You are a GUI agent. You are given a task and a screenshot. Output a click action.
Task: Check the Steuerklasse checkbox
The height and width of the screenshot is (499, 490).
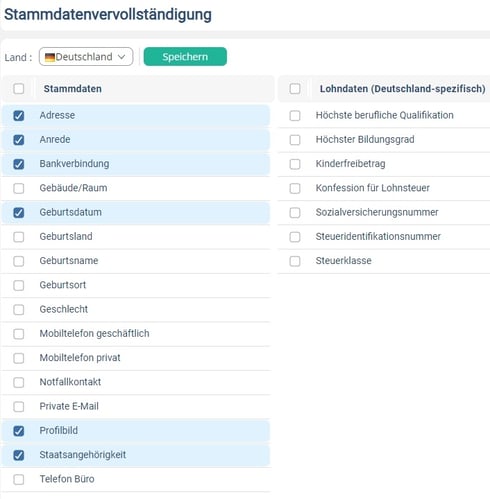(x=295, y=261)
